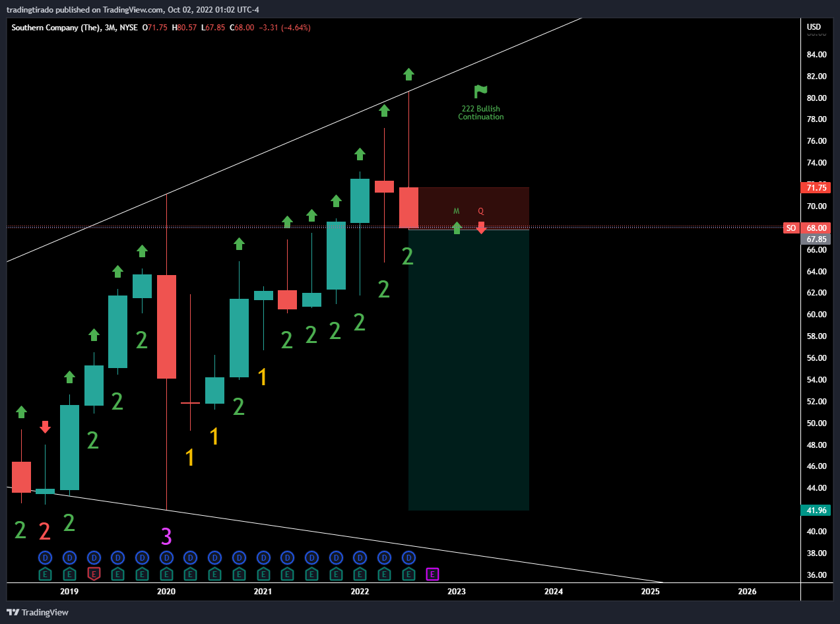Click the high value H80.57

tap(184, 28)
